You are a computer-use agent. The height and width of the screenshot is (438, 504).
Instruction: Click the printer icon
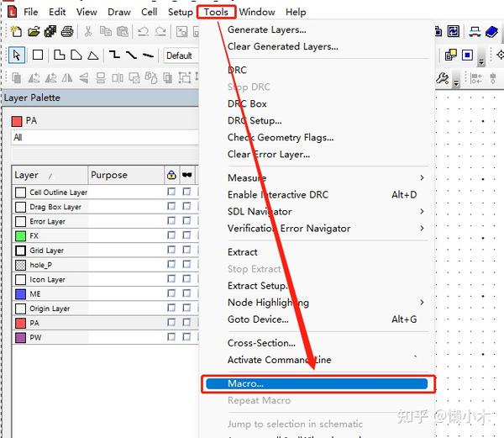pyautogui.click(x=67, y=31)
